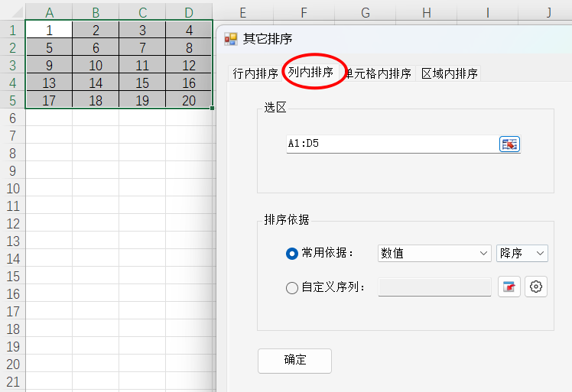Click the custom sequence text field
The width and height of the screenshot is (572, 392).
[434, 287]
